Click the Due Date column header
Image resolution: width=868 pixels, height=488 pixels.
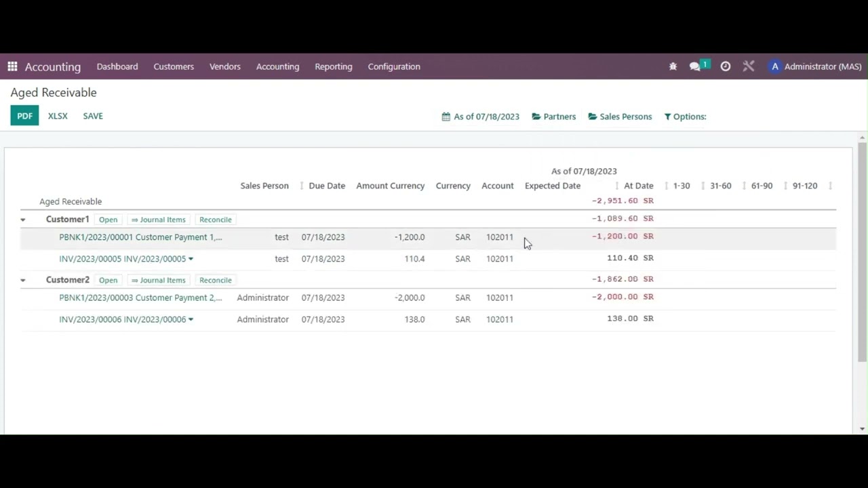[x=327, y=186]
